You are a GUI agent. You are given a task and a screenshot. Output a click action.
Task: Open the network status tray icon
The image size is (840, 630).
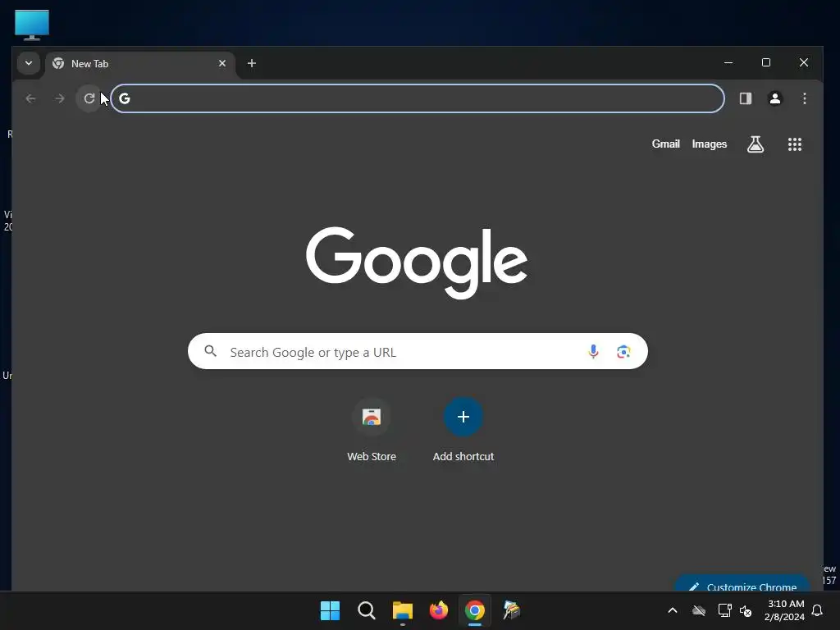pyautogui.click(x=724, y=610)
